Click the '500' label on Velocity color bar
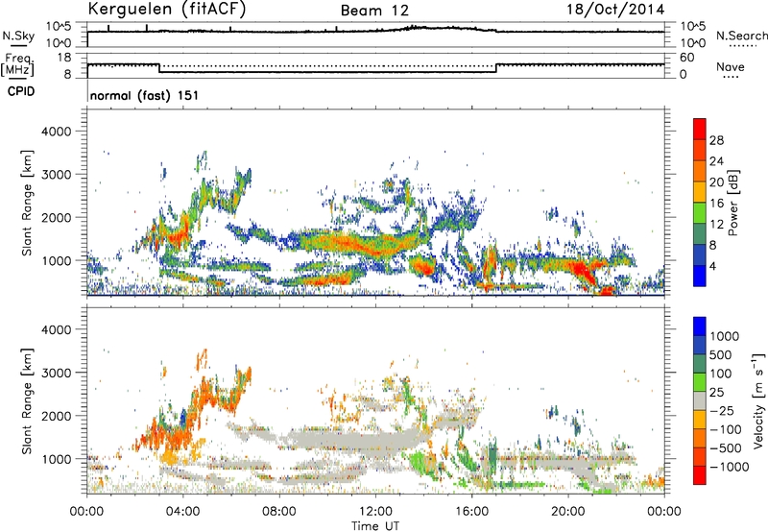The height and width of the screenshot is (532, 768). 720,355
